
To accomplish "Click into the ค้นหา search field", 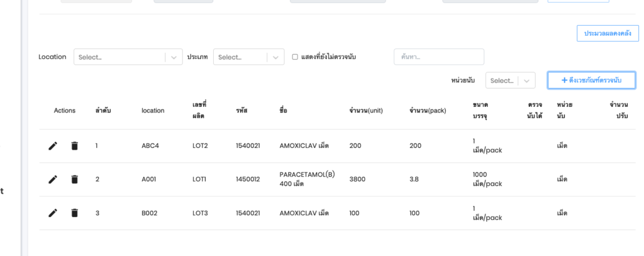I will point(438,57).
